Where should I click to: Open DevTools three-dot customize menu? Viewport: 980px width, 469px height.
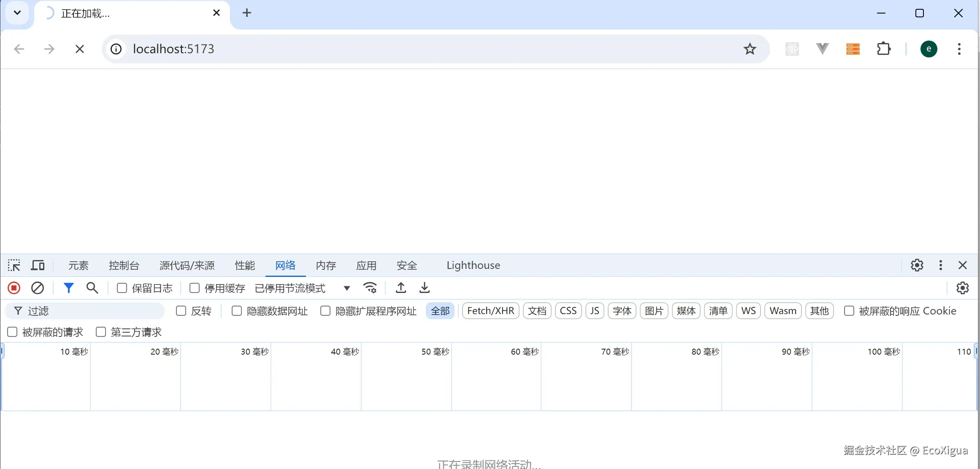(940, 265)
